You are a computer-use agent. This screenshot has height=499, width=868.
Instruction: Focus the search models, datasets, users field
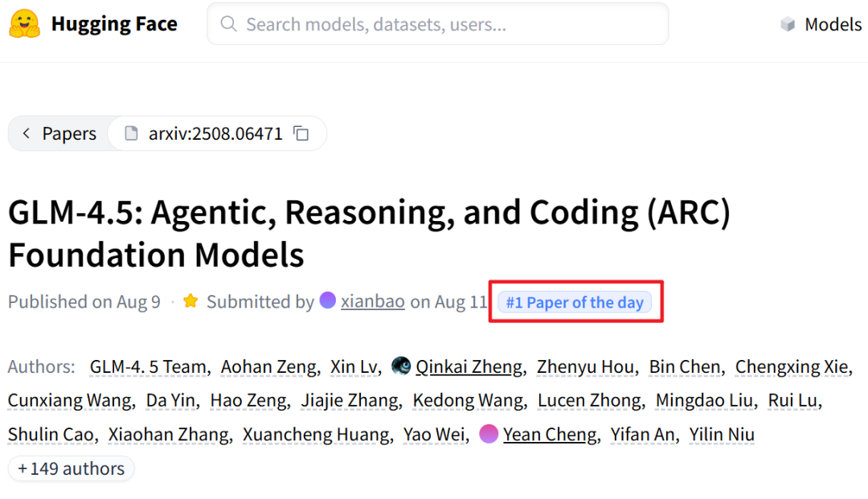(x=450, y=24)
